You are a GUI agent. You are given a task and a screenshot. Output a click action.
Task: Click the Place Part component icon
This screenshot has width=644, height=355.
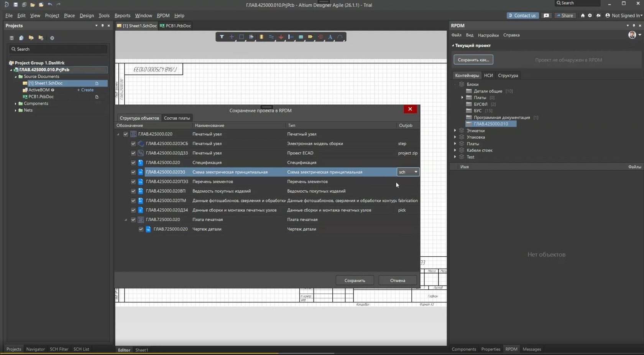(x=261, y=37)
